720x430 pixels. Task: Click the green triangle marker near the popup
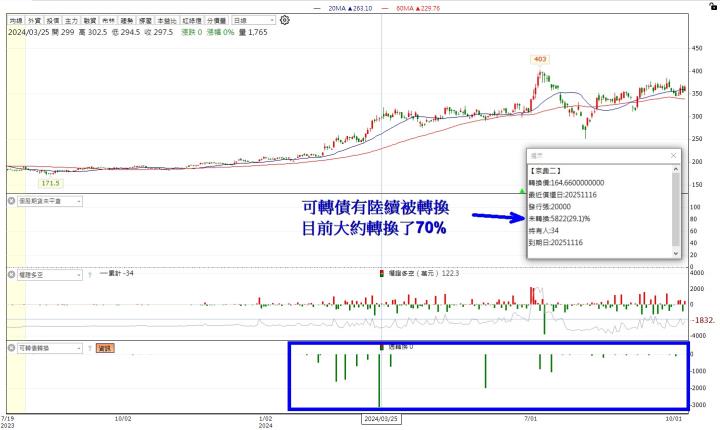click(x=522, y=190)
